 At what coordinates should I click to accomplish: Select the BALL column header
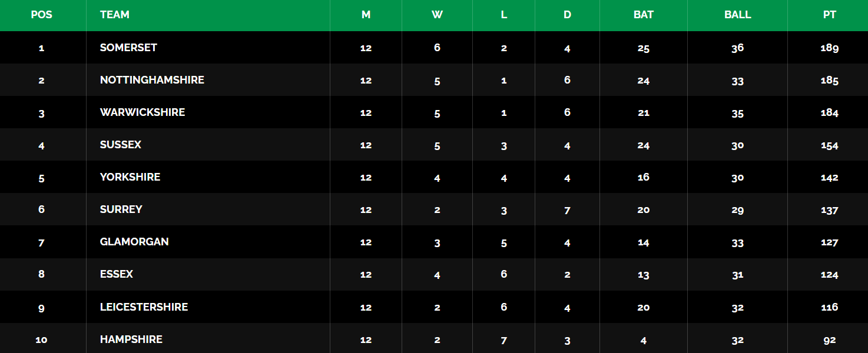coord(737,15)
